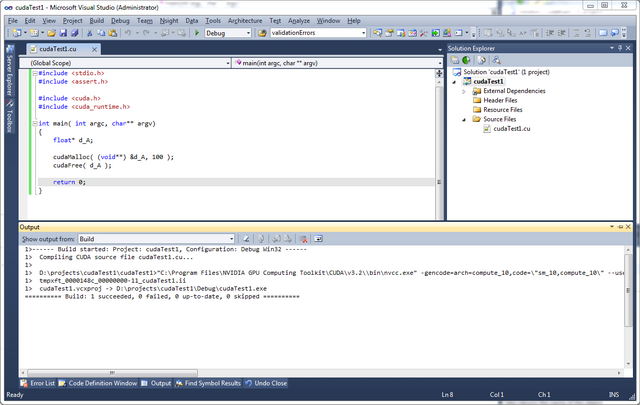Image resolution: width=640 pixels, height=405 pixels.
Task: Open the Toolbox via the hammer and wrench icon
Action: [x=424, y=33]
